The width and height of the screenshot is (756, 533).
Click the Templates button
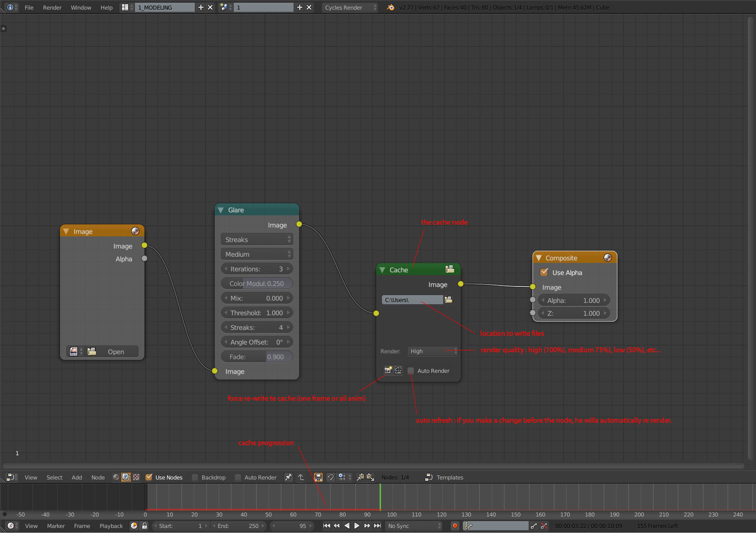coord(445,477)
